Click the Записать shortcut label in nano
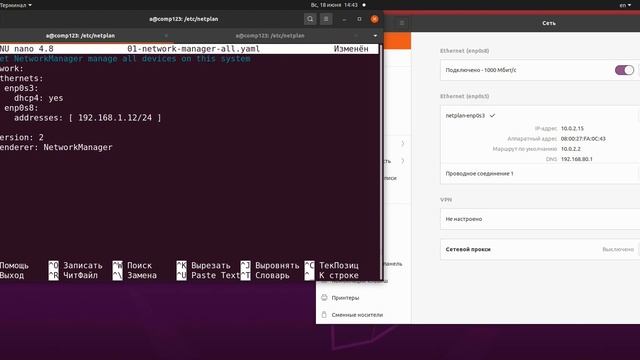This screenshot has height=360, width=640. pyautogui.click(x=83, y=266)
